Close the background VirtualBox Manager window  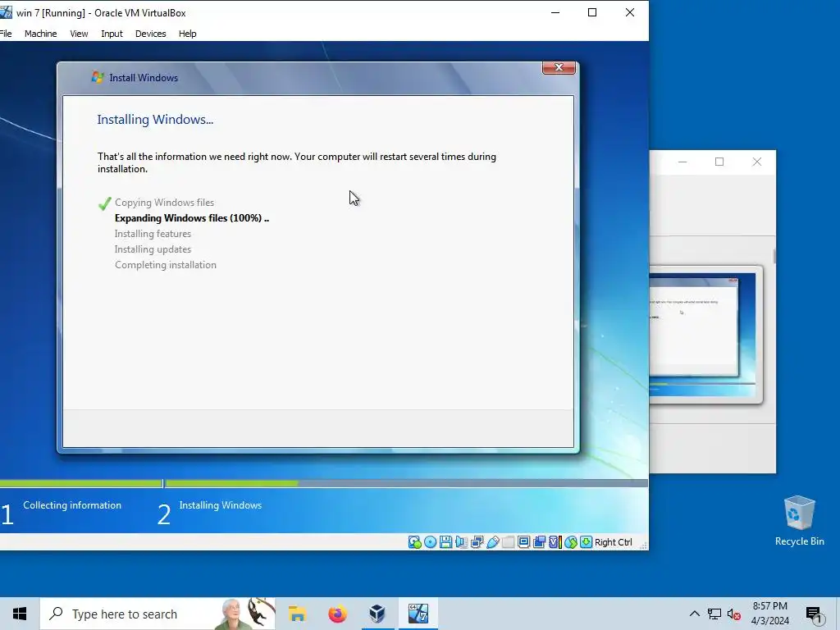coord(757,162)
